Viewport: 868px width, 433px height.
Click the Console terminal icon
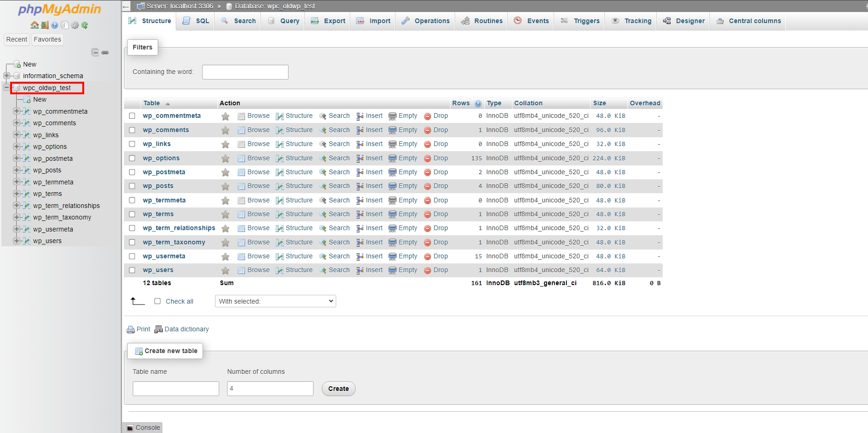click(x=130, y=428)
